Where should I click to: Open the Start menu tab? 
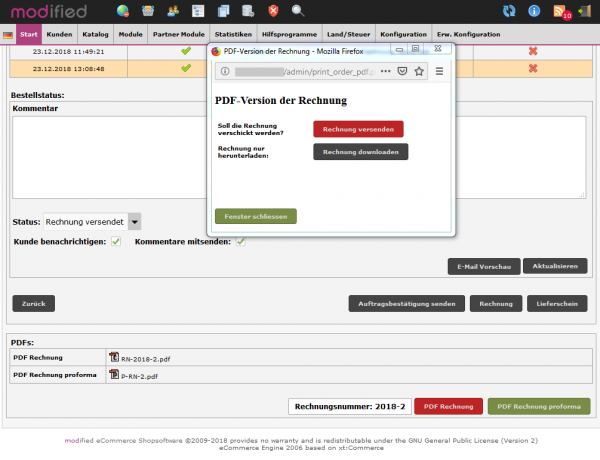[29, 34]
